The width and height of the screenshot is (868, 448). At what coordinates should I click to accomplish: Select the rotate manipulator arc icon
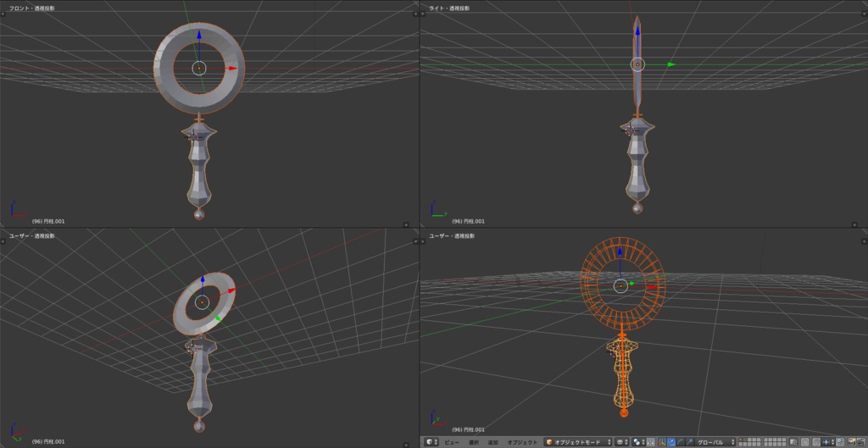[681, 442]
